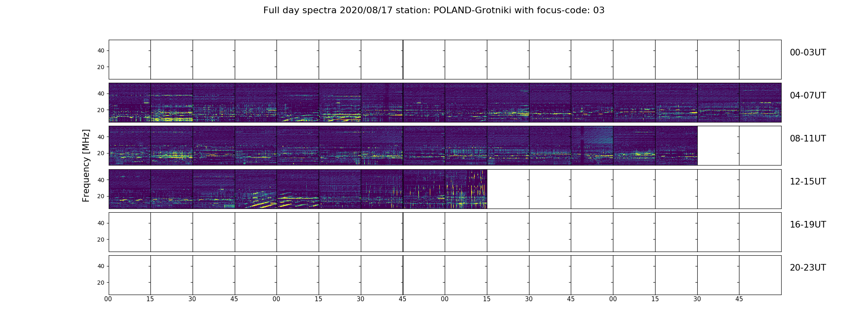The image size is (868, 331).
Task: Click the 20 tick of the 00-03UT row
Action: (101, 67)
